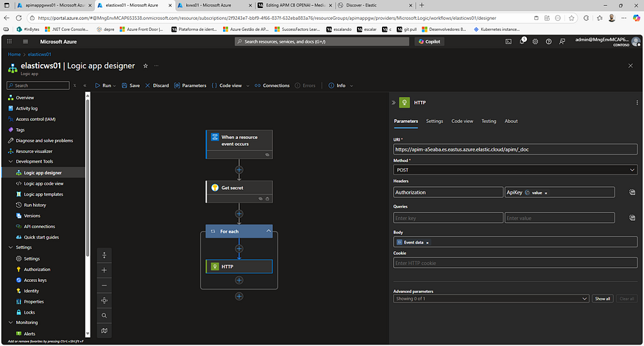
Task: Delete the Authorization header row
Action: click(x=632, y=192)
